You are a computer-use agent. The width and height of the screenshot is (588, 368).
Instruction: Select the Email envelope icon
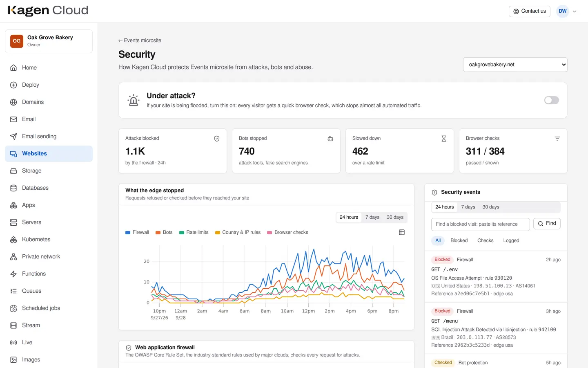[13, 119]
